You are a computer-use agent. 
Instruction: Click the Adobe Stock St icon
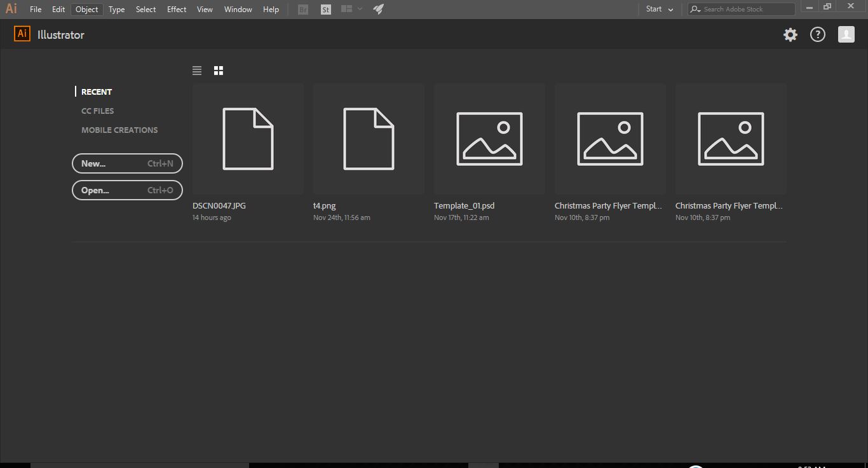click(326, 10)
